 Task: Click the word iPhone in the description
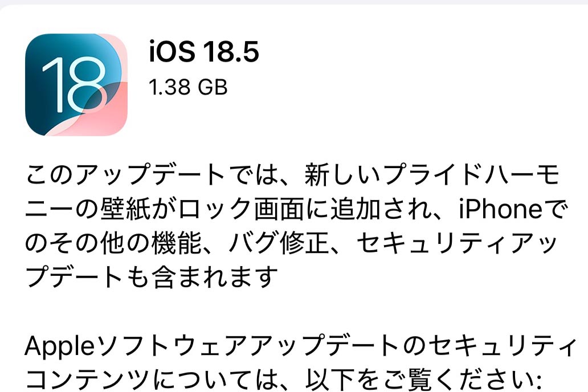[x=501, y=209]
